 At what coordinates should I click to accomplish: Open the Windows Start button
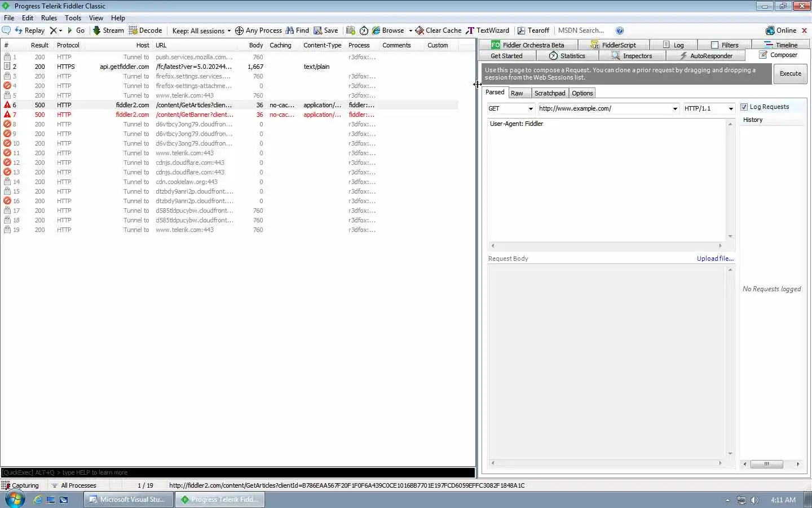click(15, 500)
